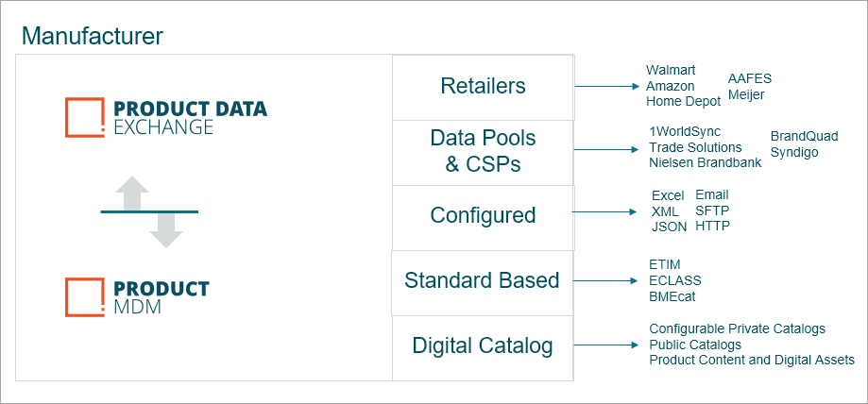The image size is (868, 404).
Task: Click the arrow next to Digital Catalog
Action: 606,345
